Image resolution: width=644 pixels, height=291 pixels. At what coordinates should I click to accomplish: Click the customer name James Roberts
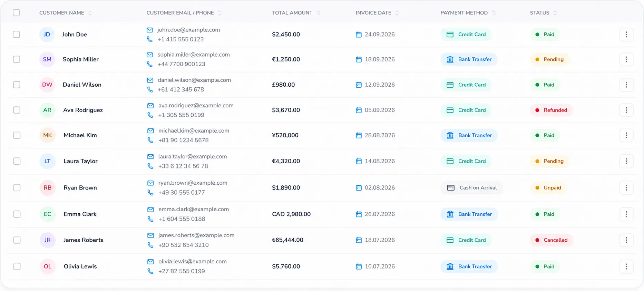84,240
